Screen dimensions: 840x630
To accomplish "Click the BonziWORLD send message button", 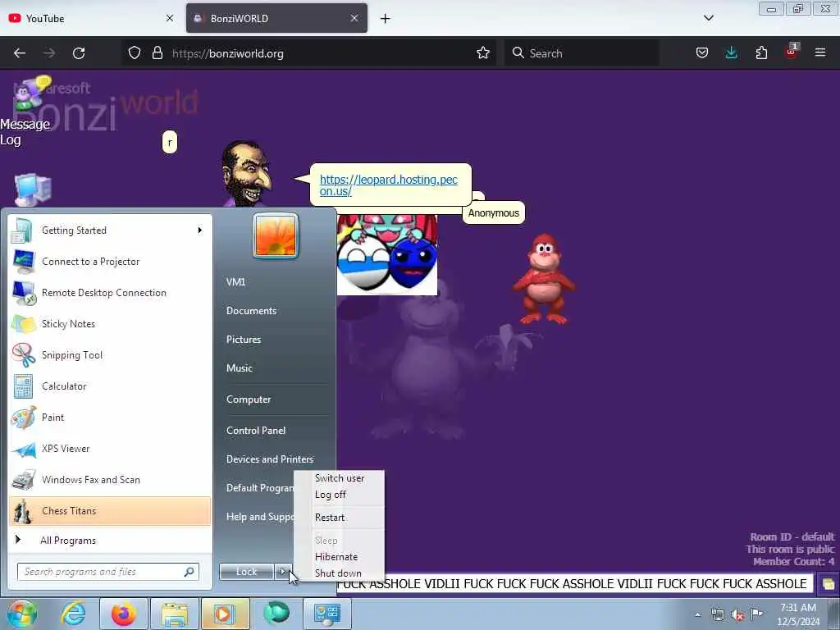I will point(829,584).
